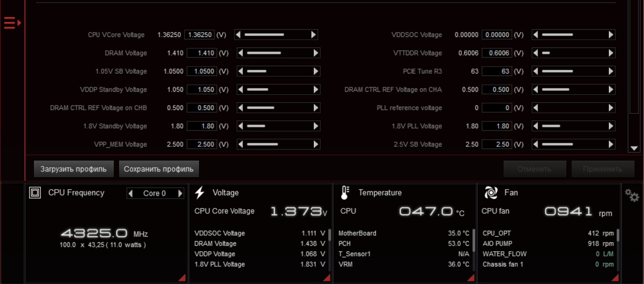Click the Сохранить профиль button
The width and height of the screenshot is (644, 284).
point(159,169)
